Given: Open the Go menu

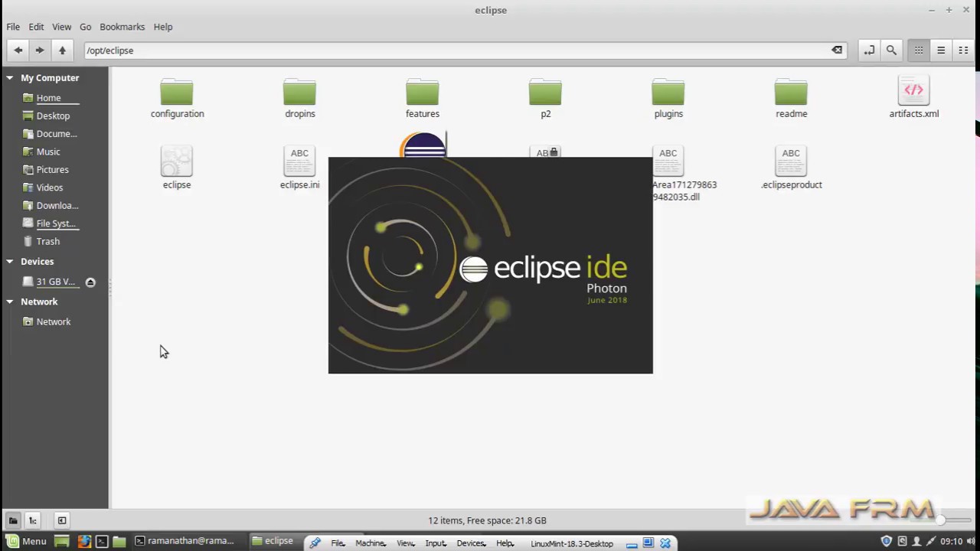Looking at the screenshot, I should pyautogui.click(x=85, y=27).
